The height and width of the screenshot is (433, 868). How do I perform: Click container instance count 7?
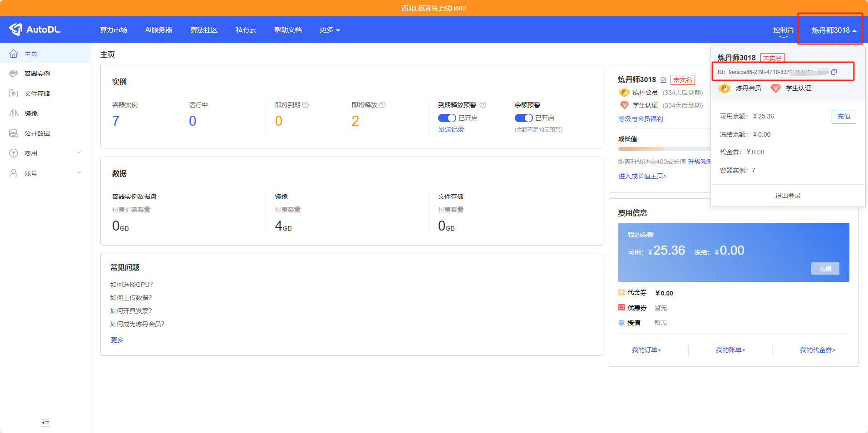point(116,121)
